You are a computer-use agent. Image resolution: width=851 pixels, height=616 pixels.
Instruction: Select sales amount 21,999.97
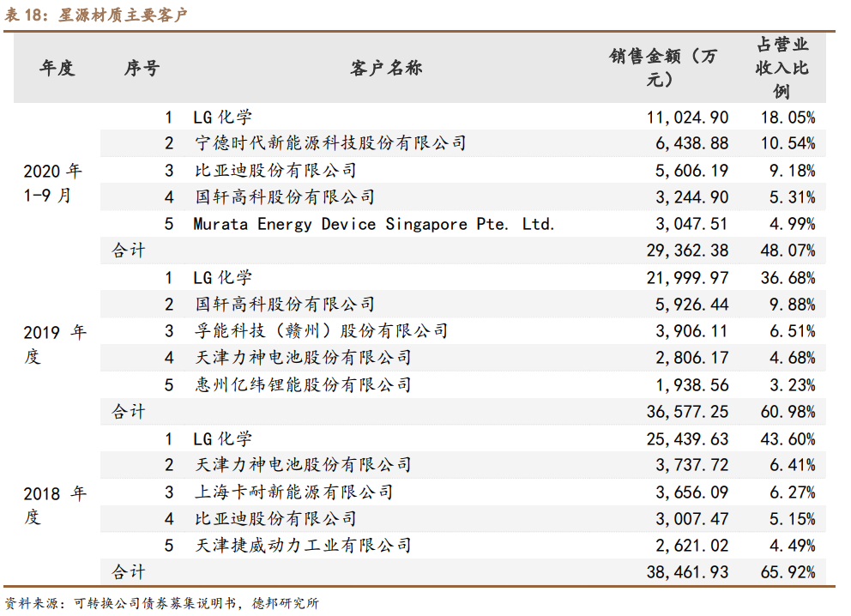tap(687, 278)
